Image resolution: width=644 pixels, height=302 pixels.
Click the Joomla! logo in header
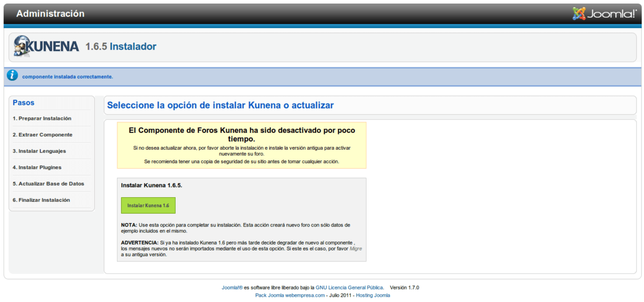(605, 13)
